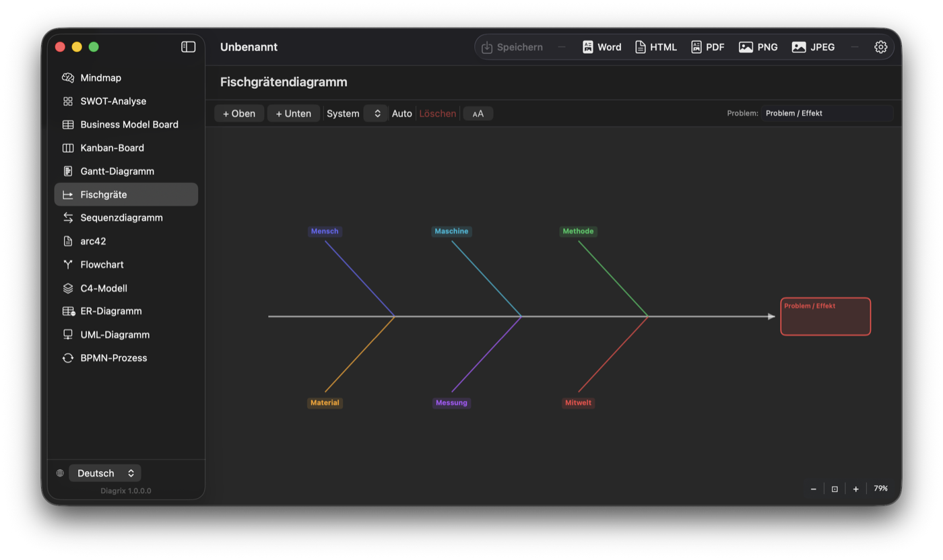Change font size with the AA button
This screenshot has height=560, width=943.
(x=478, y=114)
